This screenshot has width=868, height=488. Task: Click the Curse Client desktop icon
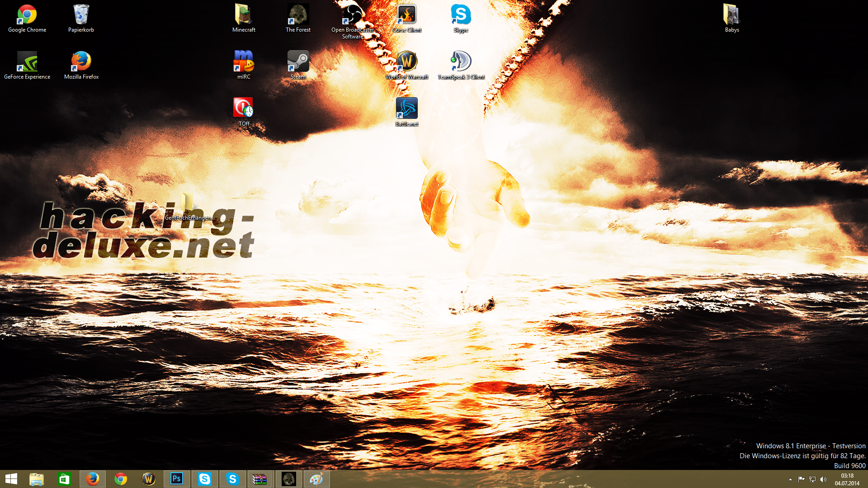(406, 16)
